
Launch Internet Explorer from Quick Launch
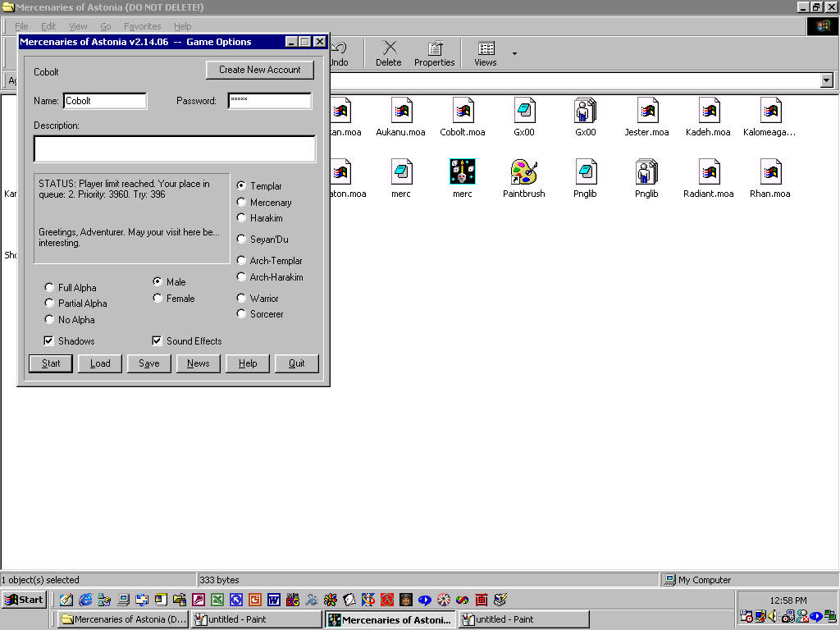click(x=85, y=600)
